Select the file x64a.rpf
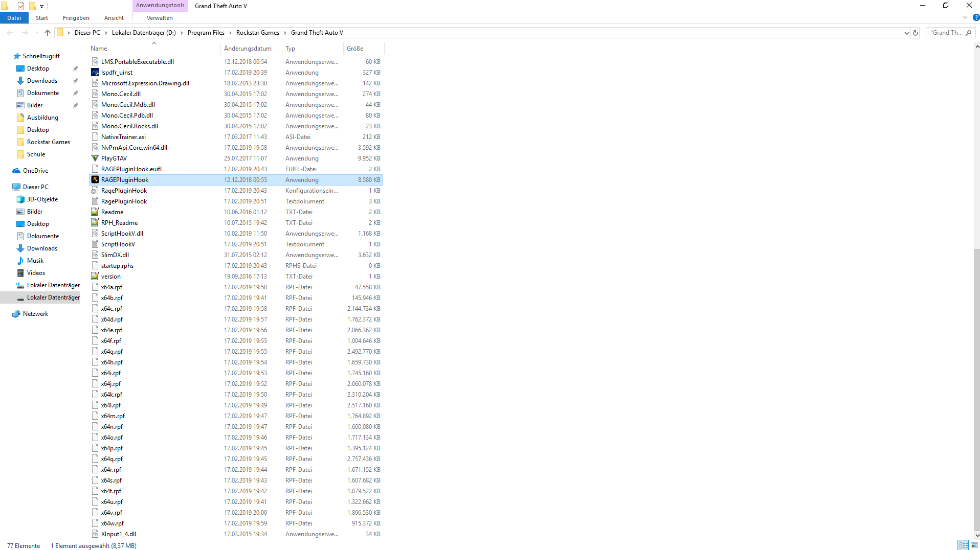Screen dimensions: 980x550 (236, 287)
